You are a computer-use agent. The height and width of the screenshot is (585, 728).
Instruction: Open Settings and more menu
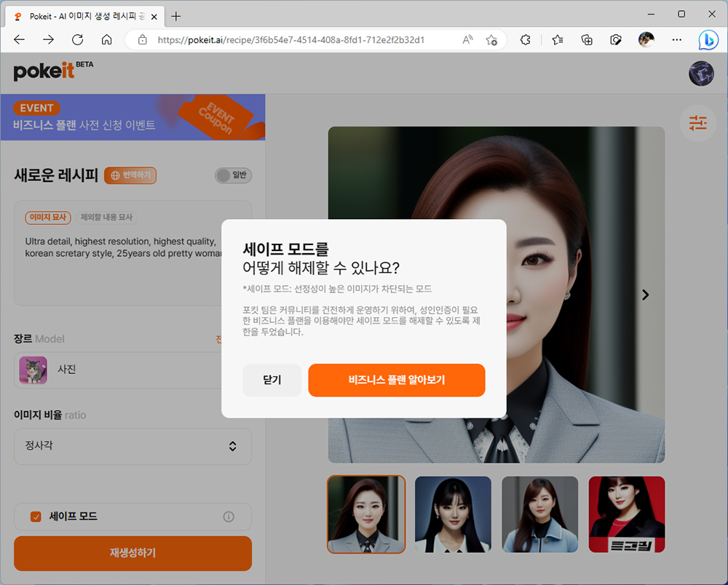coord(677,40)
